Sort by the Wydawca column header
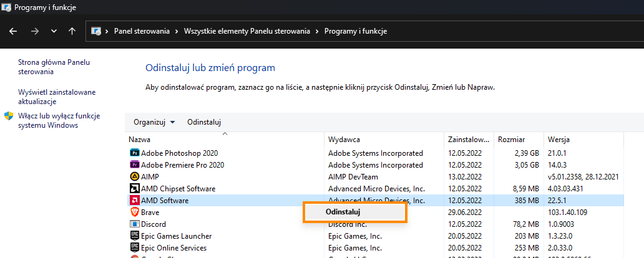The height and width of the screenshot is (258, 644). tap(384, 140)
